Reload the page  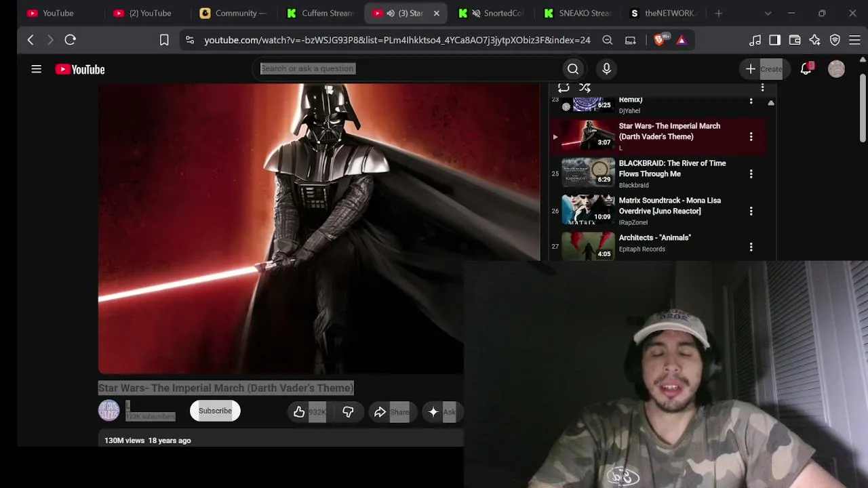(x=70, y=40)
